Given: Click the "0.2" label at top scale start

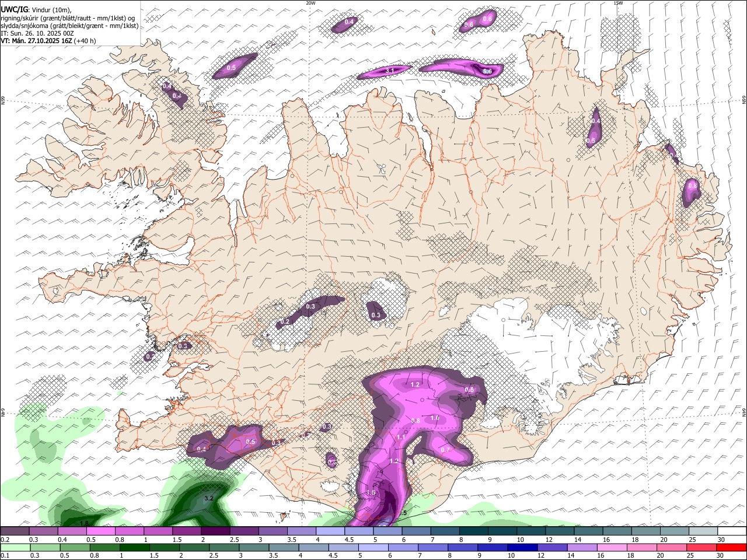Looking at the screenshot, I should [x=4, y=539].
